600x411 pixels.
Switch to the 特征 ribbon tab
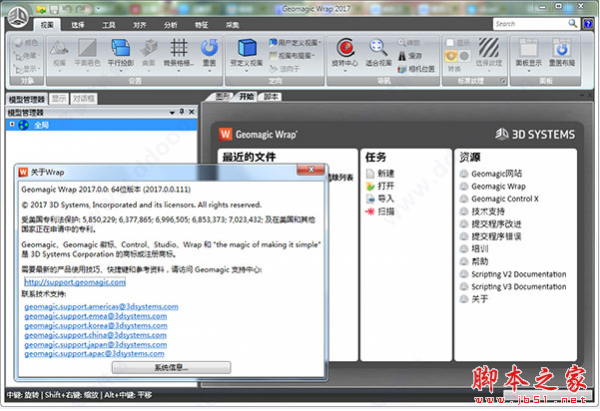pos(202,25)
